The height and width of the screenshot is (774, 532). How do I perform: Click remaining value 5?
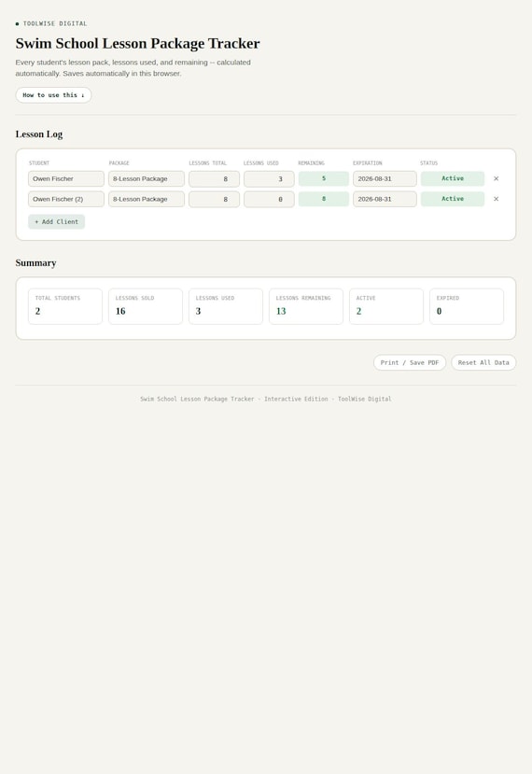click(324, 178)
